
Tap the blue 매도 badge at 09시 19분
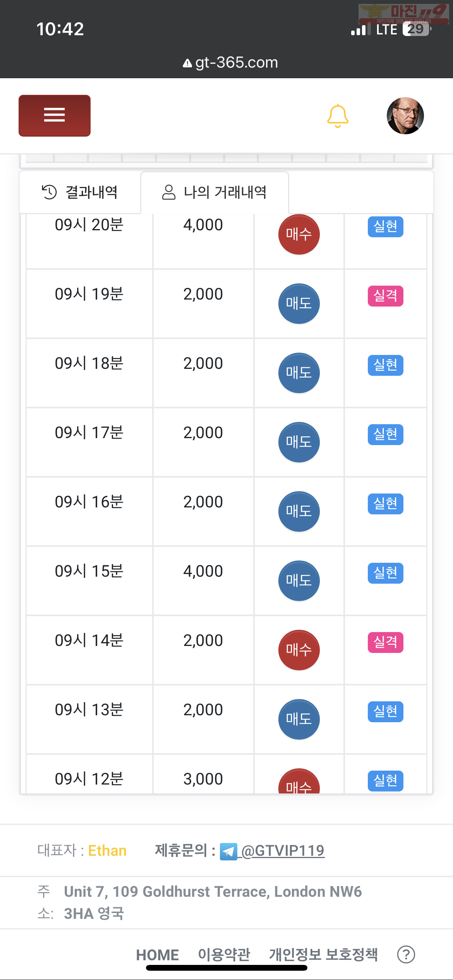click(x=299, y=303)
